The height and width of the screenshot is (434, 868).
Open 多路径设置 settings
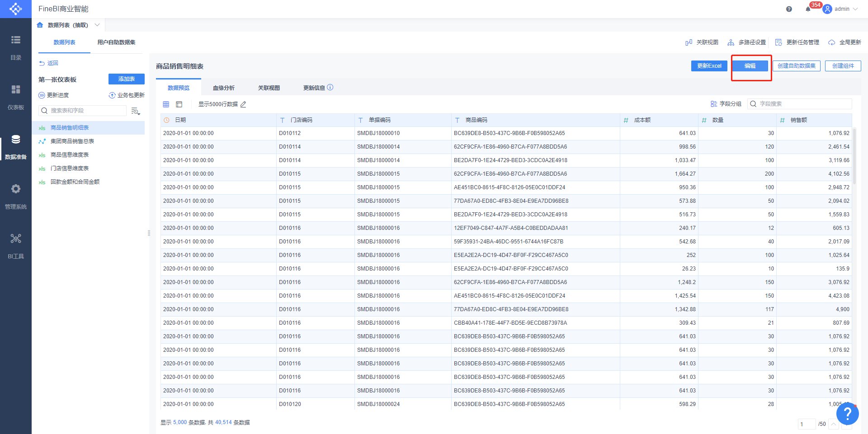tap(746, 42)
